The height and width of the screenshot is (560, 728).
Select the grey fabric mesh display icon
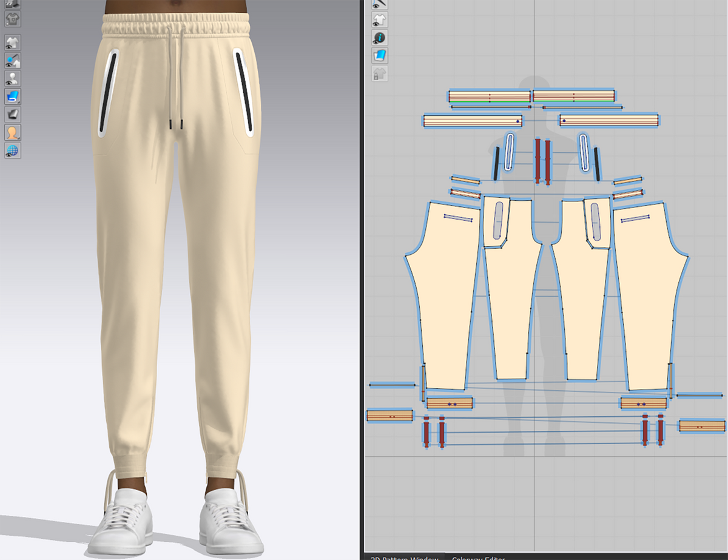13,114
